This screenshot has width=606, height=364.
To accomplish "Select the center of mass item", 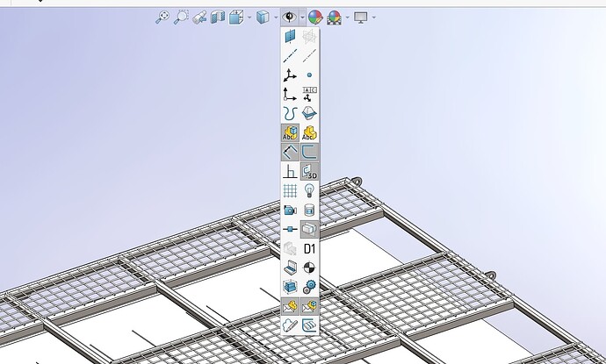I will pos(309,268).
